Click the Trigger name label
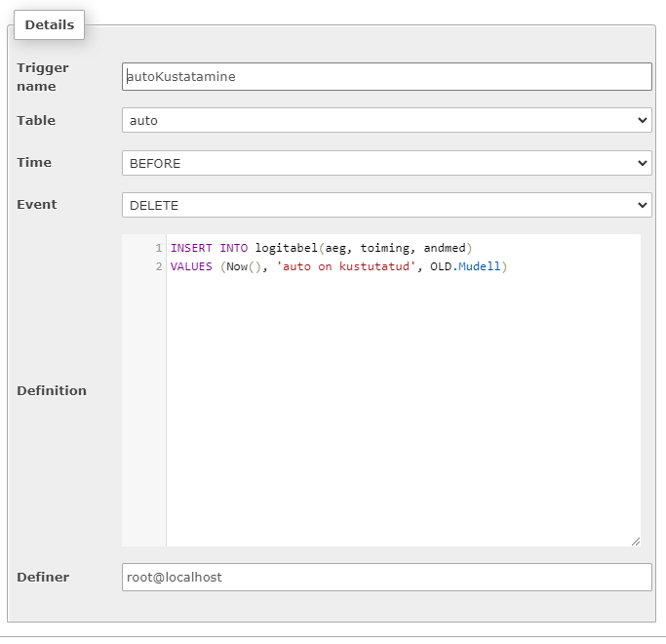Image resolution: width=666 pixels, height=644 pixels. (43, 77)
